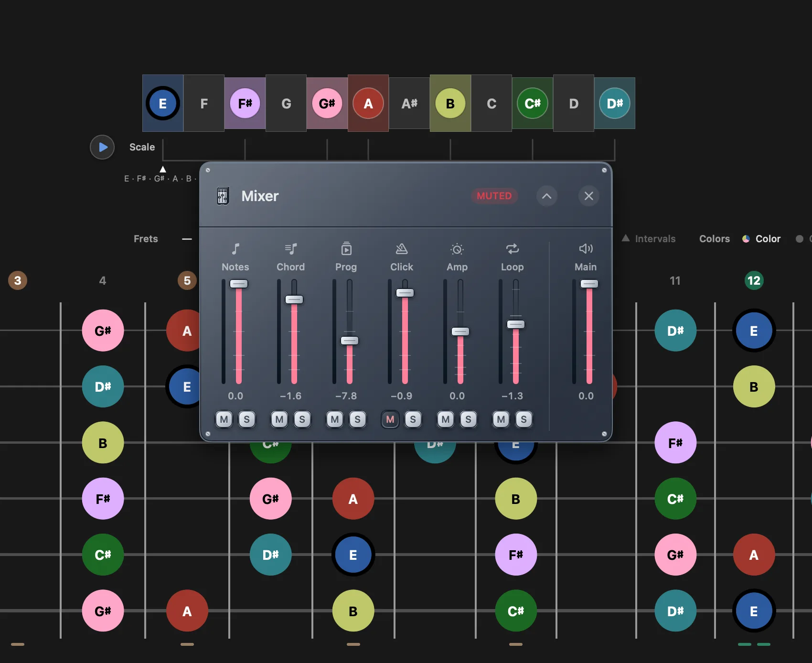Play the scale with the play button
Viewport: 812px width, 663px height.
(102, 147)
